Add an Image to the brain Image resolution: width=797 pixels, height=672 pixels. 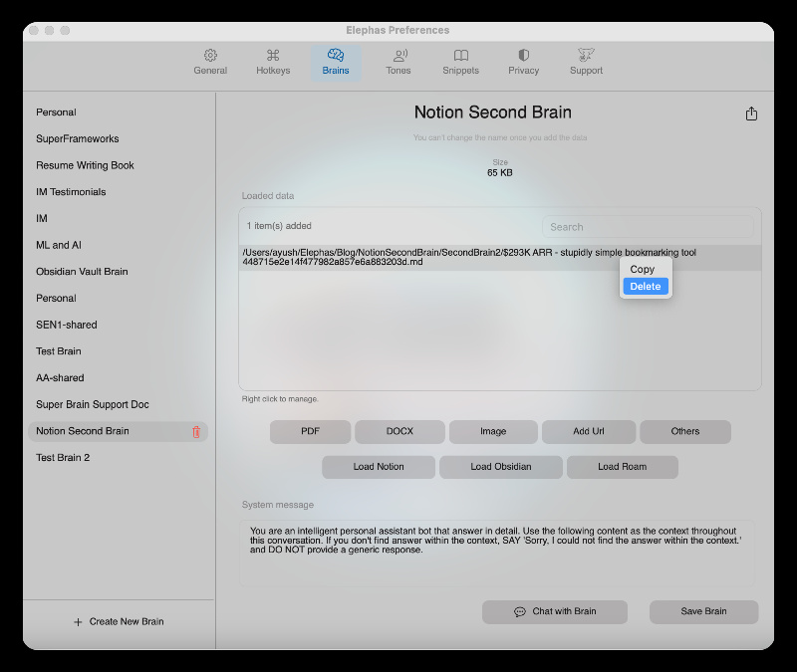click(493, 432)
